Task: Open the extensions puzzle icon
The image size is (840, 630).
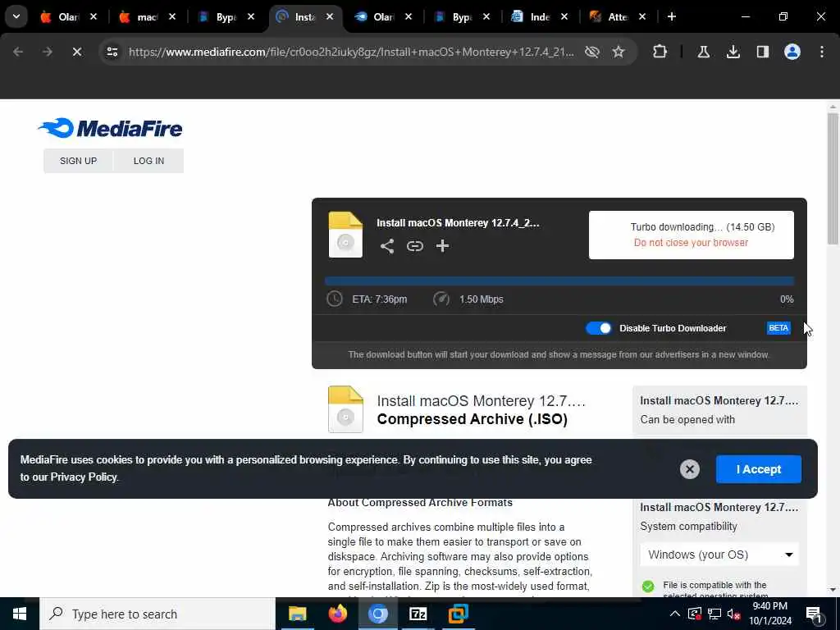Action: pyautogui.click(x=660, y=52)
